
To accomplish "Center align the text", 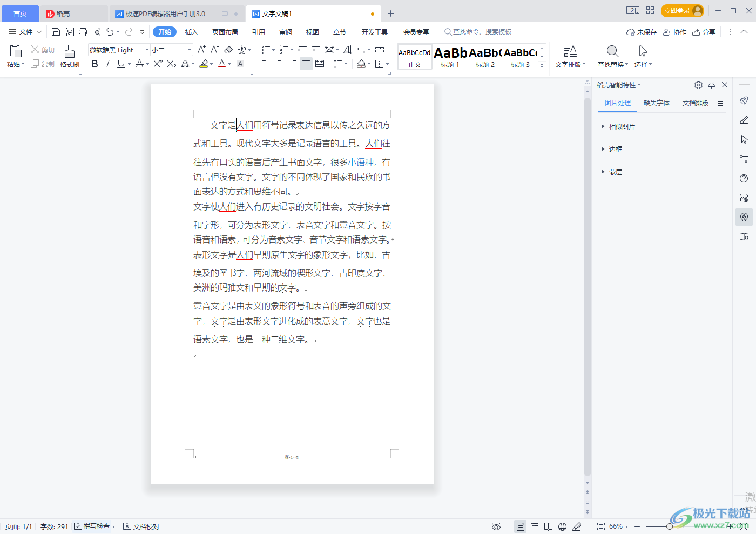I will (x=279, y=64).
